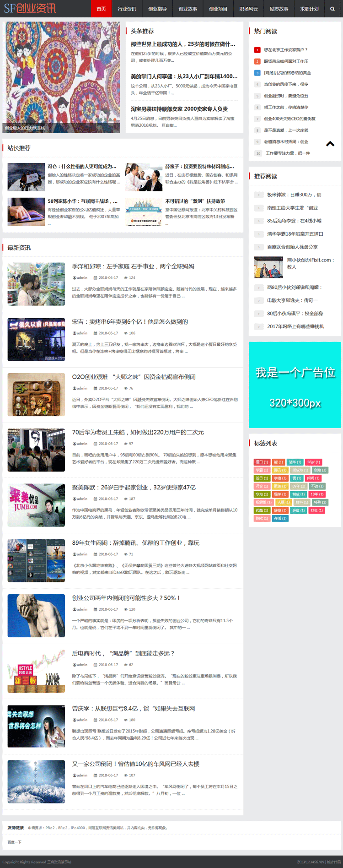The height and width of the screenshot is (868, 343).
Task: Select the 打包 (1) tag
Action: (x=317, y=510)
